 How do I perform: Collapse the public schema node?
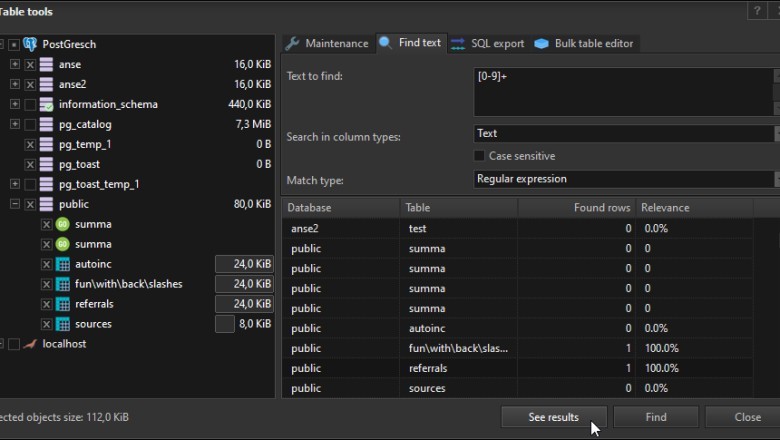click(x=15, y=204)
